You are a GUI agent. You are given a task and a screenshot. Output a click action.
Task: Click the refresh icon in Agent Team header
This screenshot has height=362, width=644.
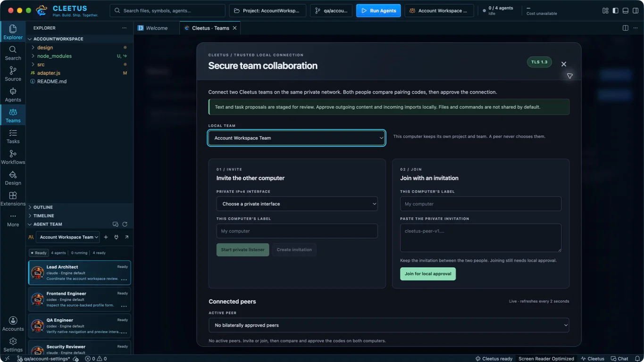(125, 224)
